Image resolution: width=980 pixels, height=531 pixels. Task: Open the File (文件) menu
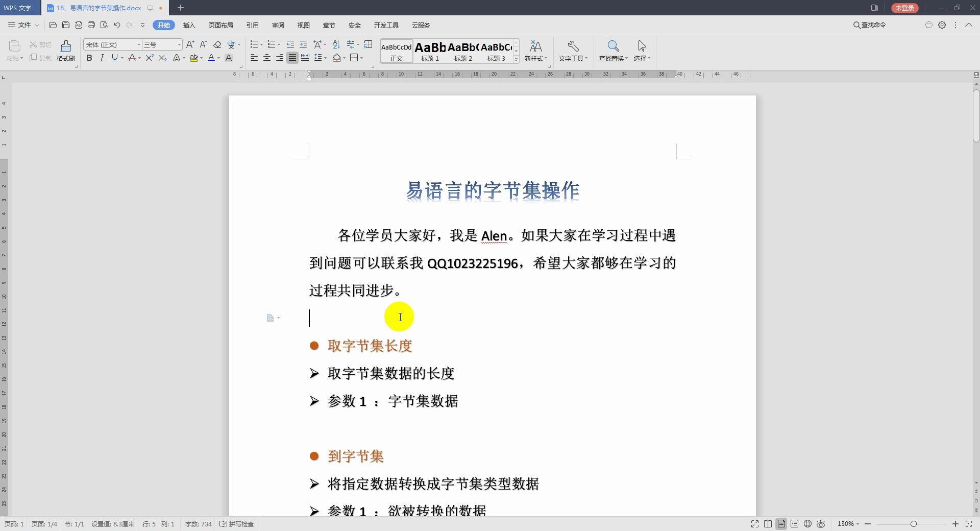coord(24,25)
